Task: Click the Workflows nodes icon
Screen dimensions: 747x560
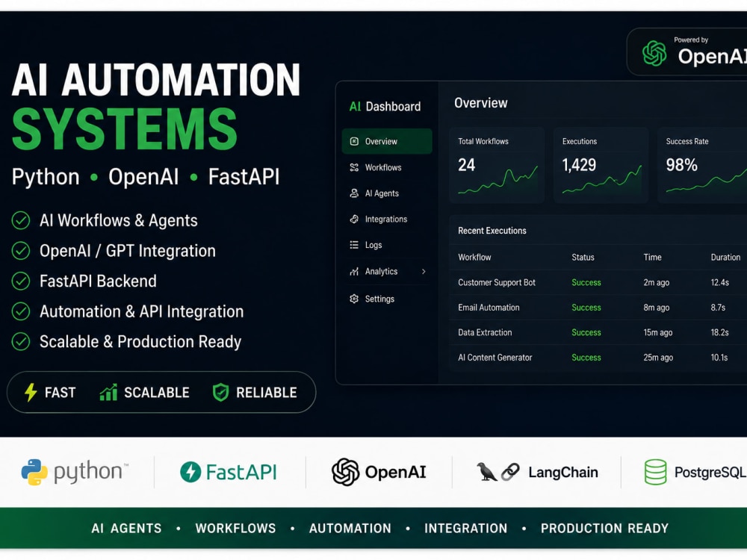Action: pyautogui.click(x=354, y=167)
